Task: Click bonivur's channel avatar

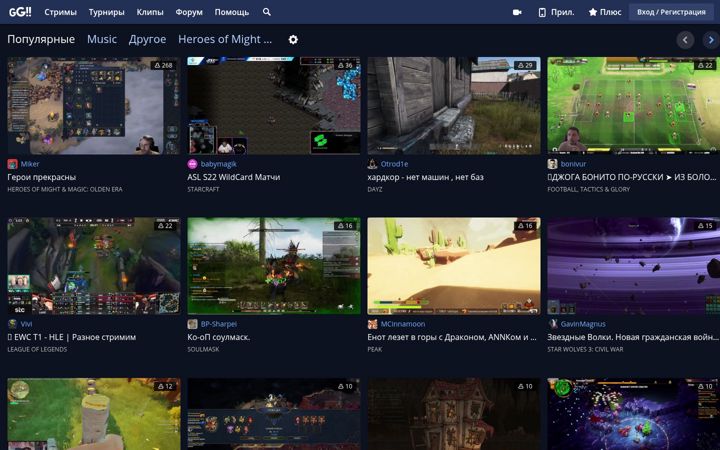Action: click(552, 164)
